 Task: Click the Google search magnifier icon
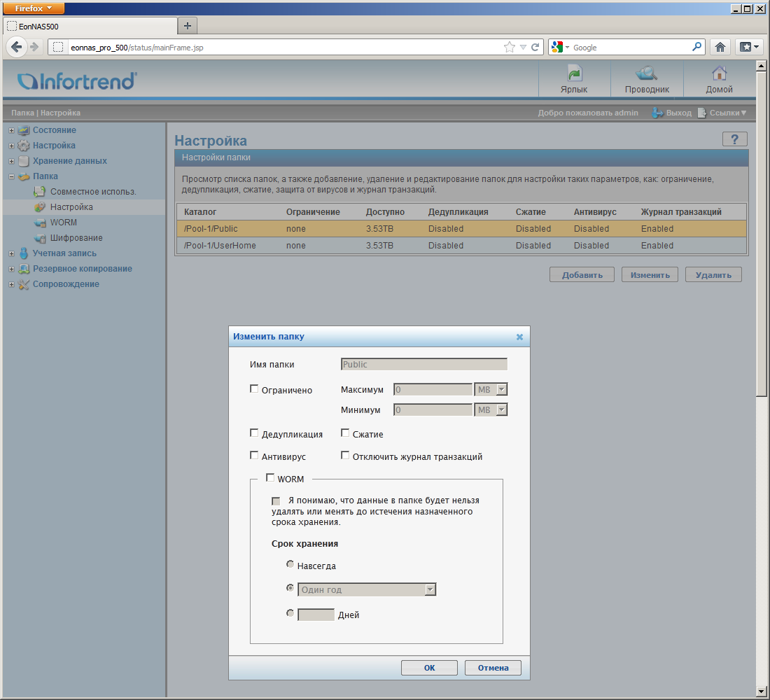coord(696,47)
